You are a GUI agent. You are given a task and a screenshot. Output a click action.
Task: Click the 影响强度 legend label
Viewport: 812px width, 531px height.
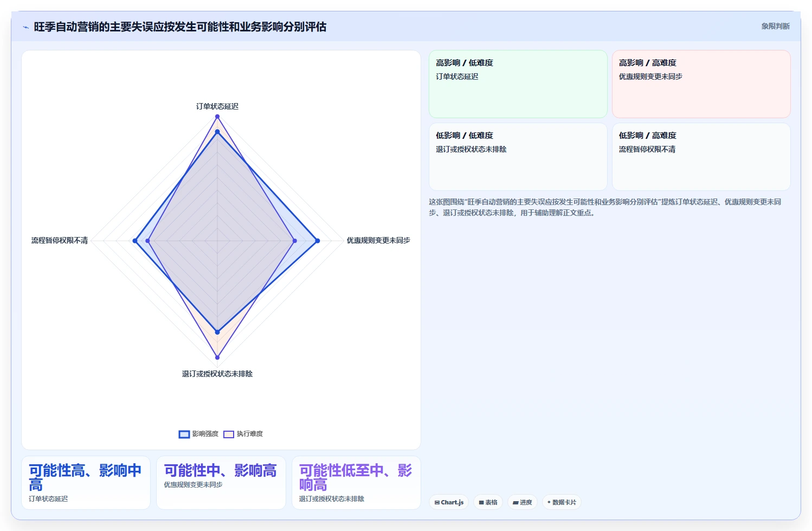point(205,434)
